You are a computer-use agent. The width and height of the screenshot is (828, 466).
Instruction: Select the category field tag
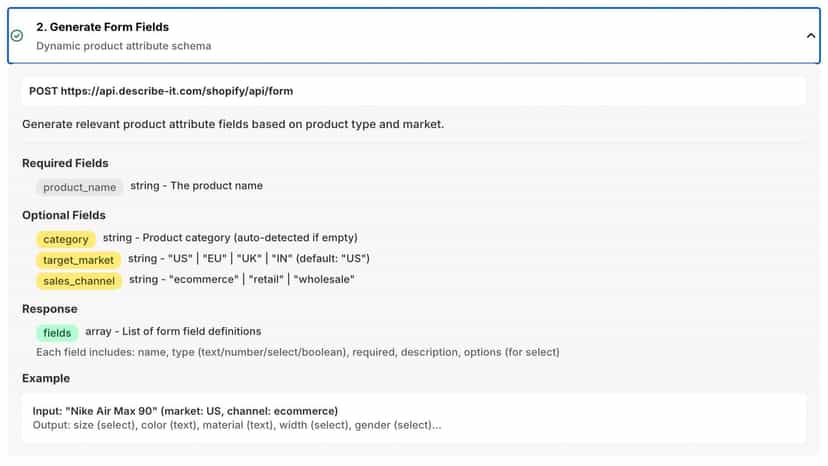pos(65,239)
